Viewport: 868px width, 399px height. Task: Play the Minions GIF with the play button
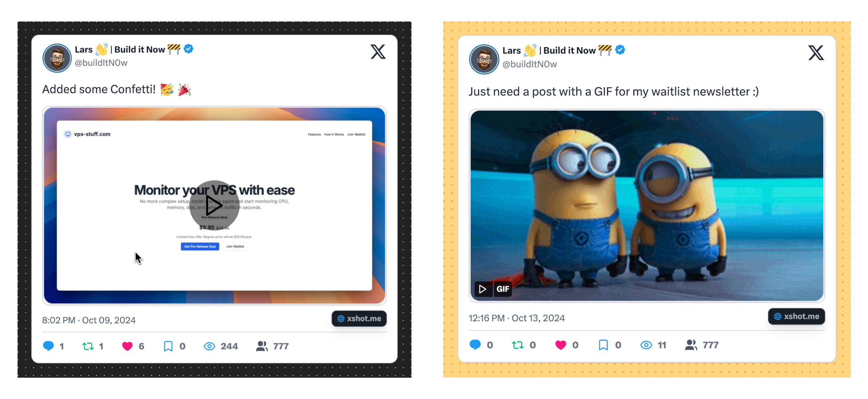tap(483, 289)
